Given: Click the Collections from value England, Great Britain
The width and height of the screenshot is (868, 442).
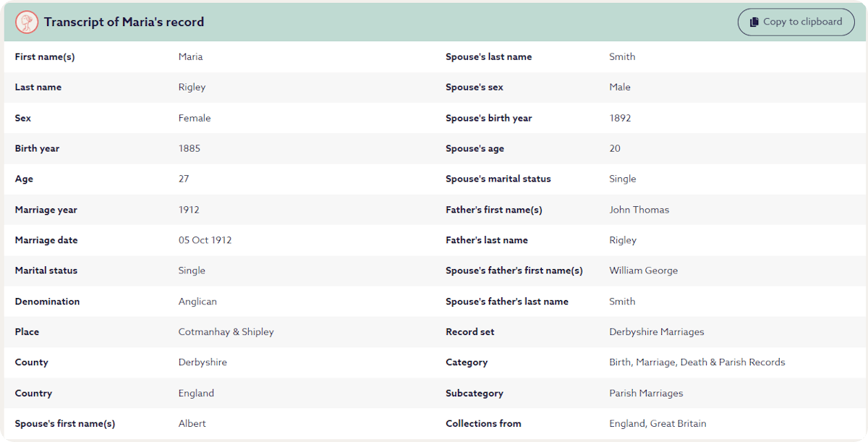Looking at the screenshot, I should pyautogui.click(x=658, y=424).
